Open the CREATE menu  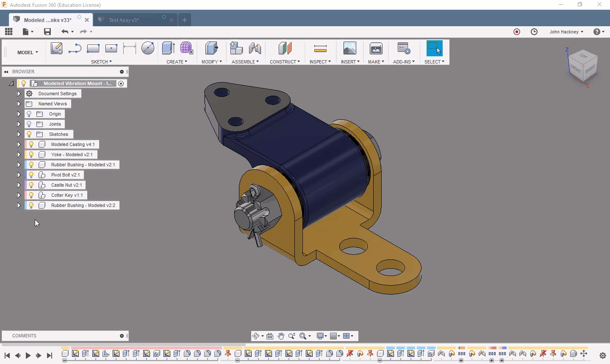coord(177,62)
